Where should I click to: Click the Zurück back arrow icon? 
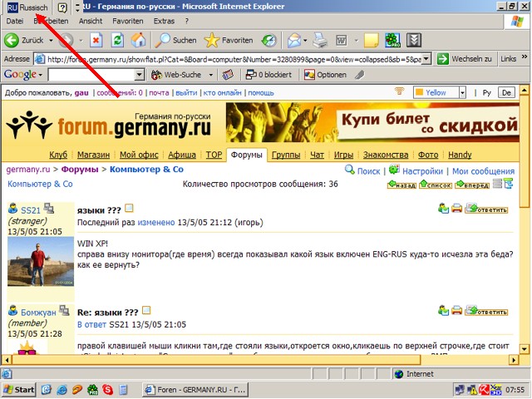click(12, 41)
